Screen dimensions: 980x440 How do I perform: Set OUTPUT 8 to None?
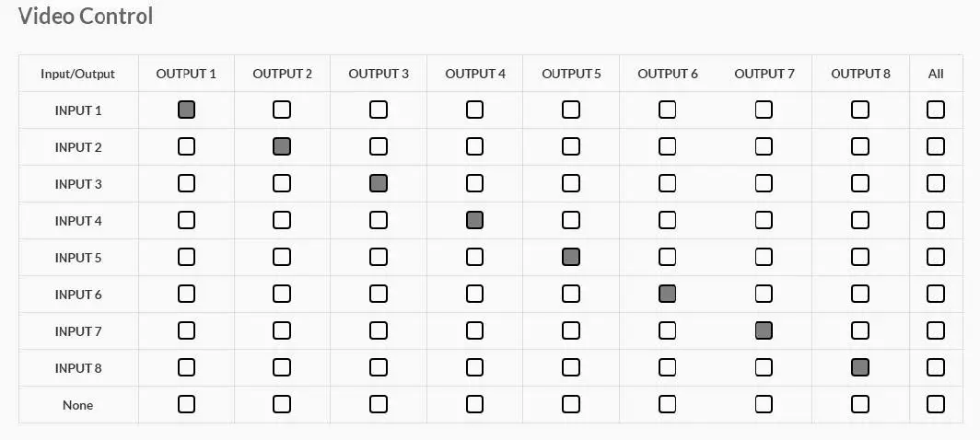(x=860, y=404)
